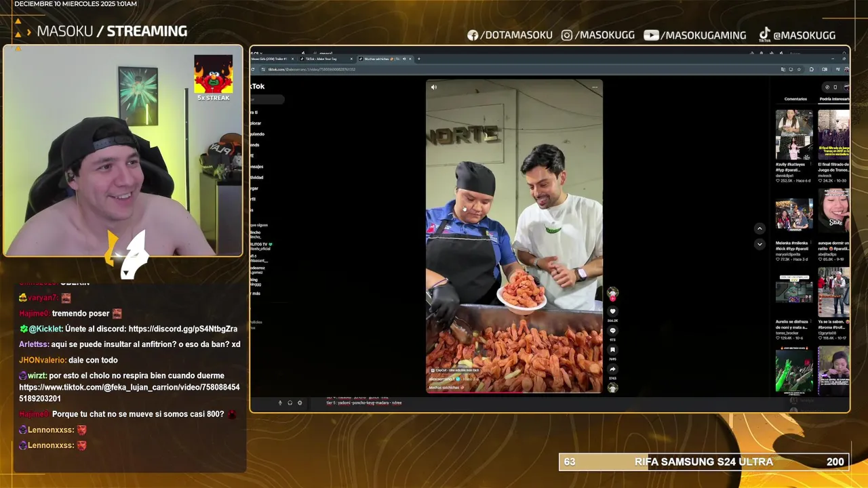Click the TikTok @MASOKUGG handle

pyautogui.click(x=797, y=35)
